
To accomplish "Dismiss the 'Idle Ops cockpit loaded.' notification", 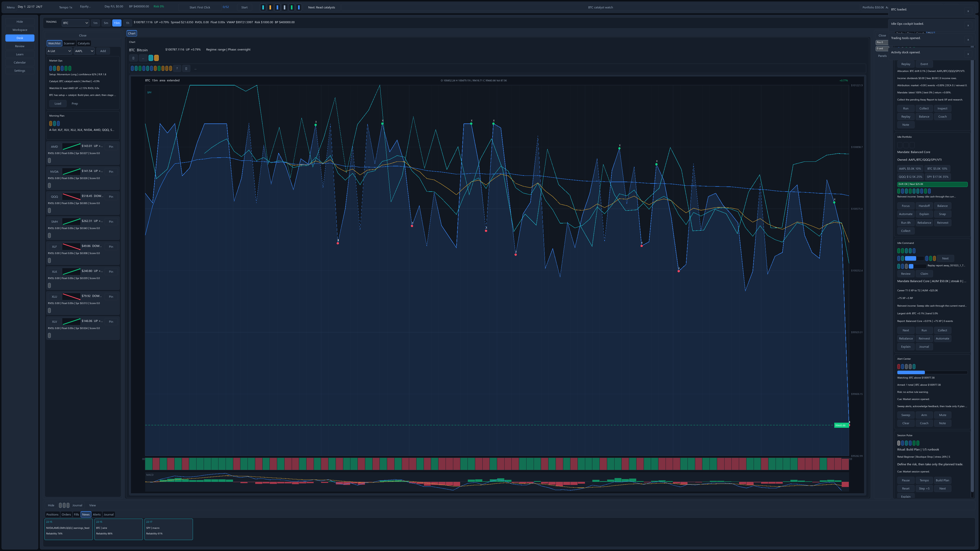I will click(968, 26).
